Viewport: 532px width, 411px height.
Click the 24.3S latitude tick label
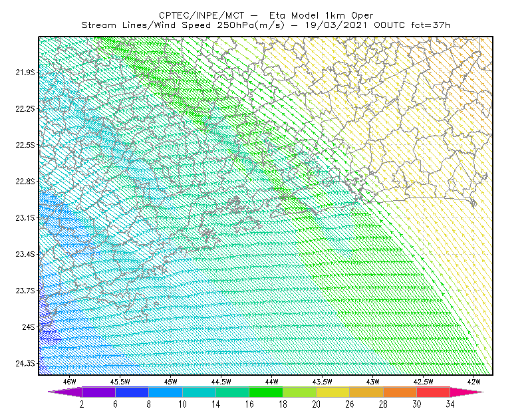point(25,363)
